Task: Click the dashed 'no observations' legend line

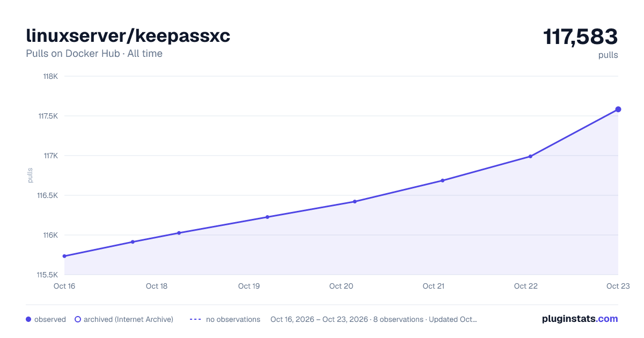Action: coord(195,319)
